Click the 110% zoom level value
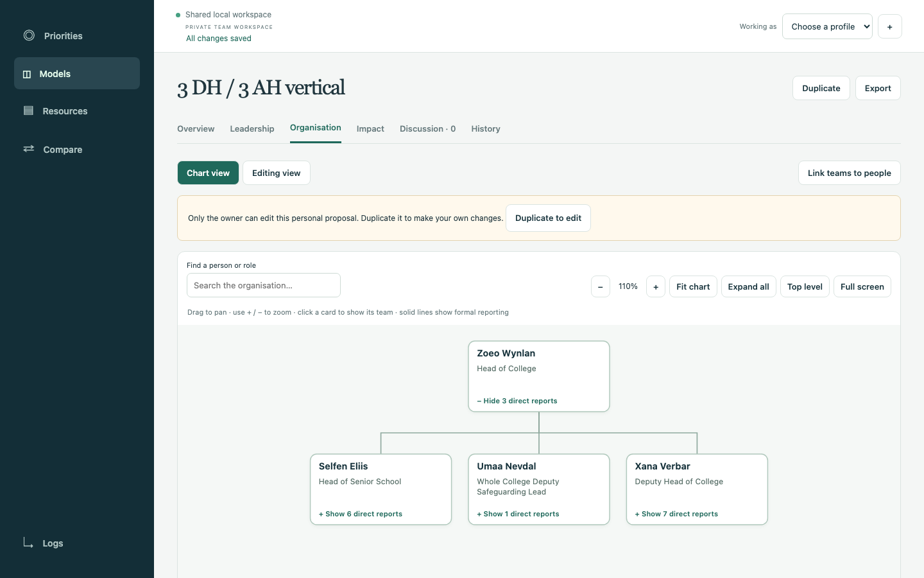This screenshot has height=578, width=924. [628, 286]
